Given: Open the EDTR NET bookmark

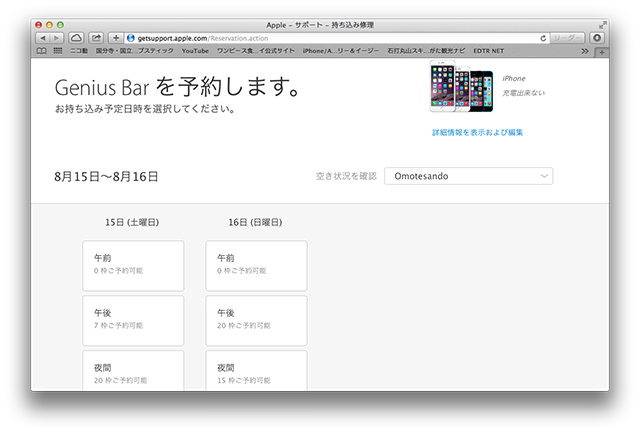Looking at the screenshot, I should (489, 51).
